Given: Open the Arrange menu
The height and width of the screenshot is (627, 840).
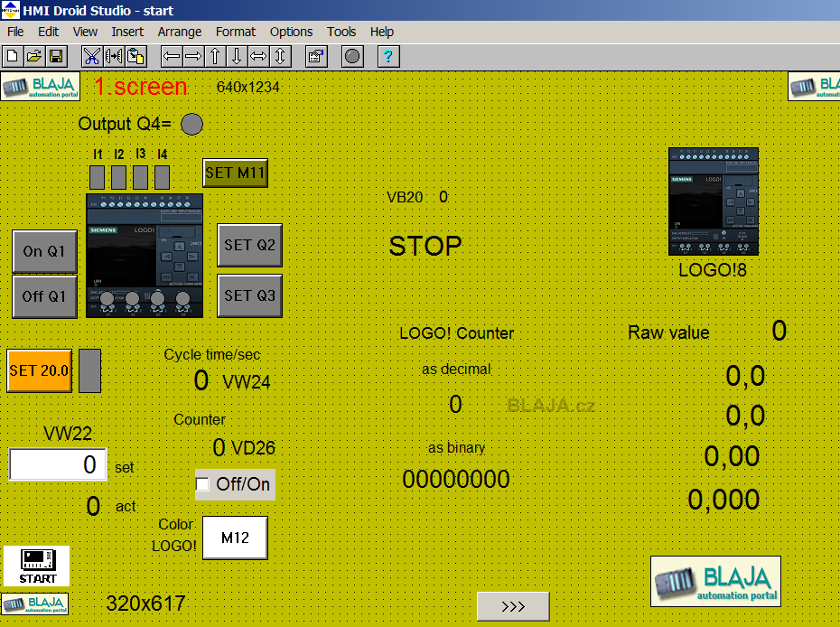Looking at the screenshot, I should tap(180, 32).
